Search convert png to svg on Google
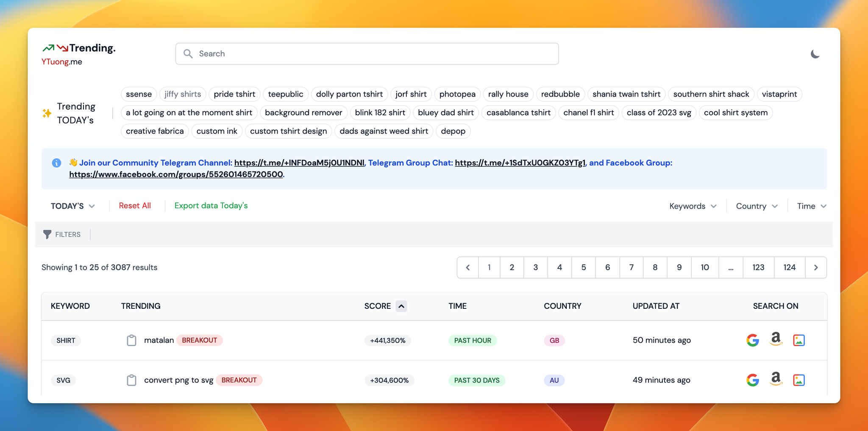This screenshot has height=431, width=868. pos(753,380)
